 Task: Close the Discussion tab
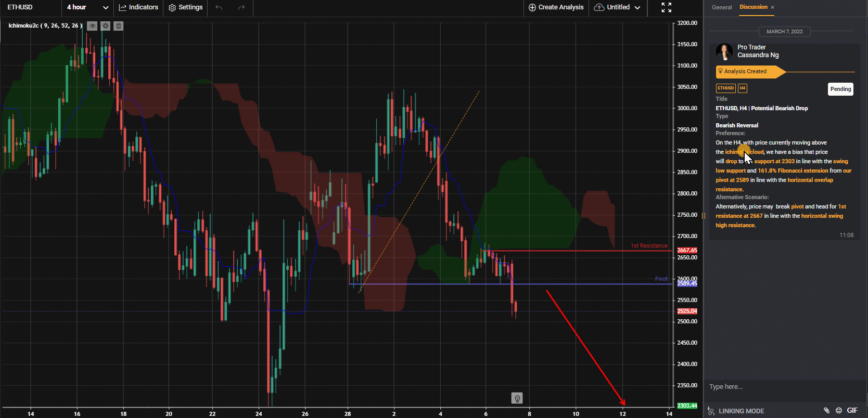tap(773, 7)
